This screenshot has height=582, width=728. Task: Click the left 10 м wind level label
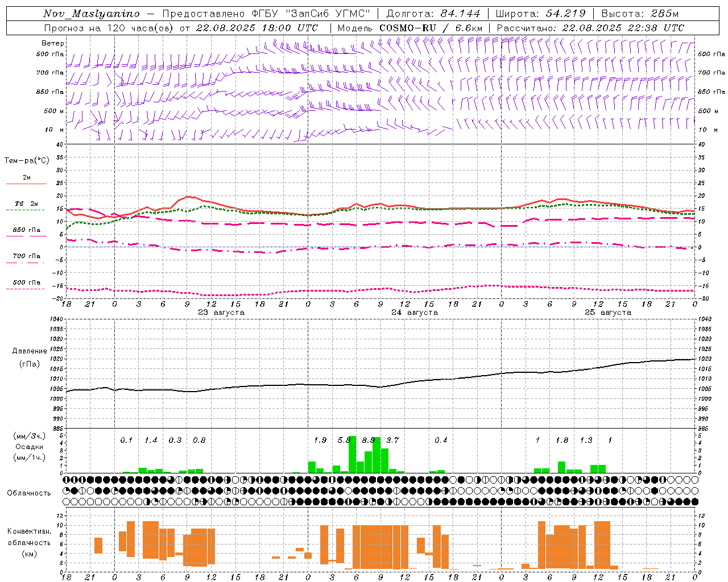coord(54,130)
